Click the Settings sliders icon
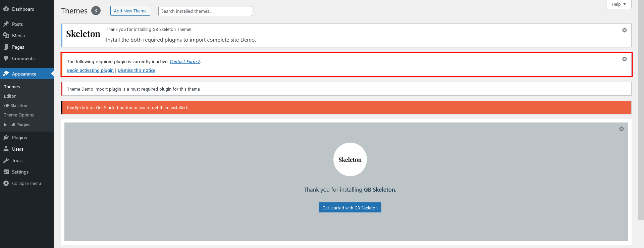 pyautogui.click(x=6, y=172)
